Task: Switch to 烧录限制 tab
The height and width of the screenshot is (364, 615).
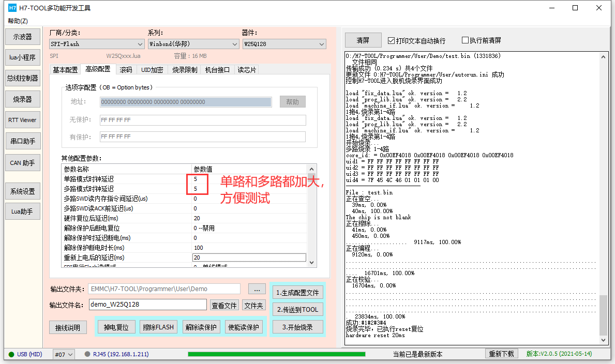Action: pyautogui.click(x=185, y=70)
